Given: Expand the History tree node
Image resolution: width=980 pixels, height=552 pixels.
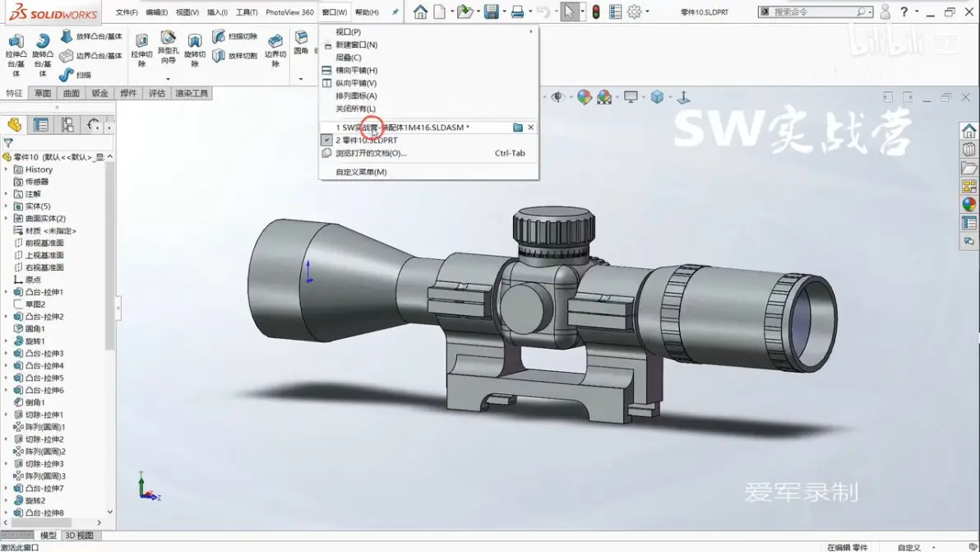Looking at the screenshot, I should coord(7,169).
